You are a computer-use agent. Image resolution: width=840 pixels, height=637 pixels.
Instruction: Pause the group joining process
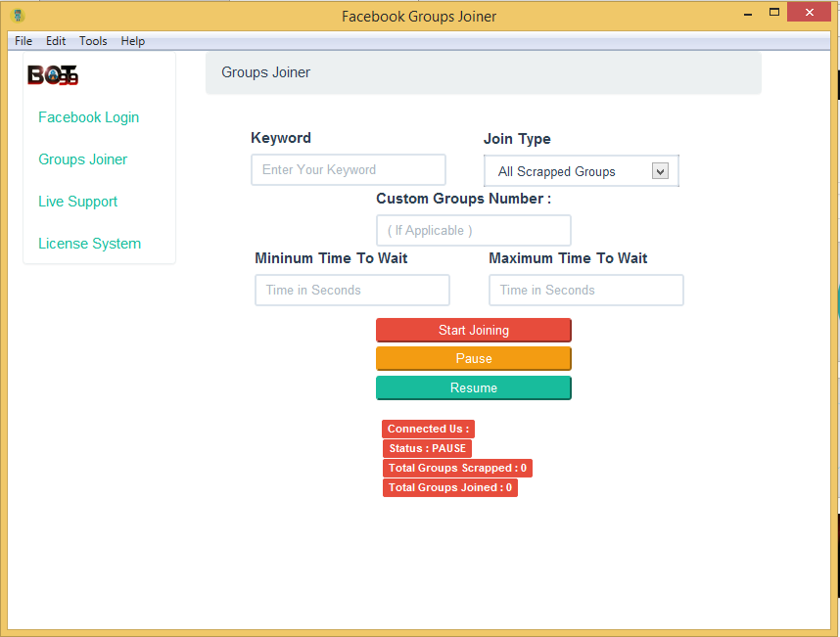[473, 358]
